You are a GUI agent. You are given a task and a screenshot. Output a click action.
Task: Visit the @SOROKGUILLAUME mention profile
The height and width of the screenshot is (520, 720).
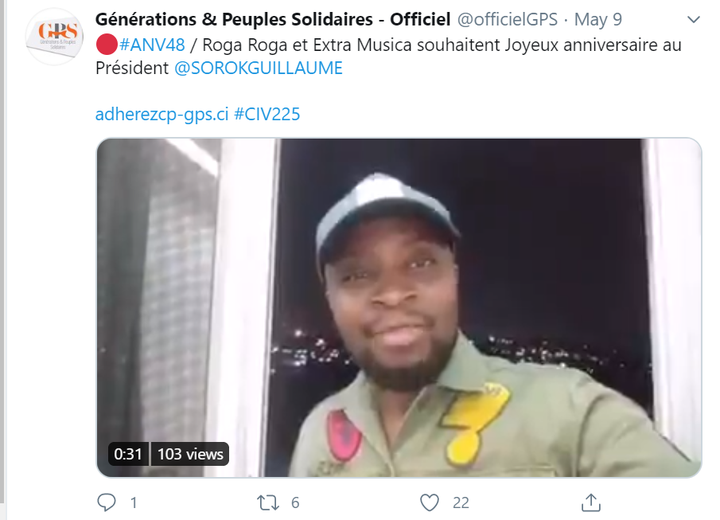coord(258,68)
